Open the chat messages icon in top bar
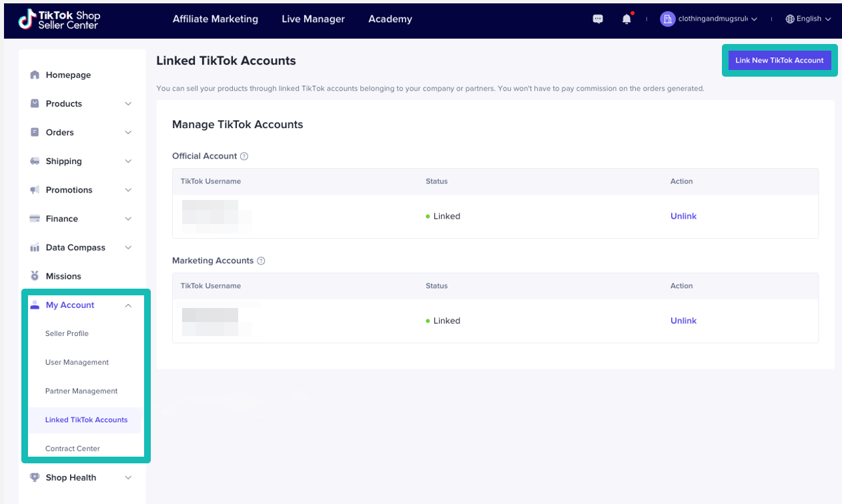 click(x=597, y=19)
